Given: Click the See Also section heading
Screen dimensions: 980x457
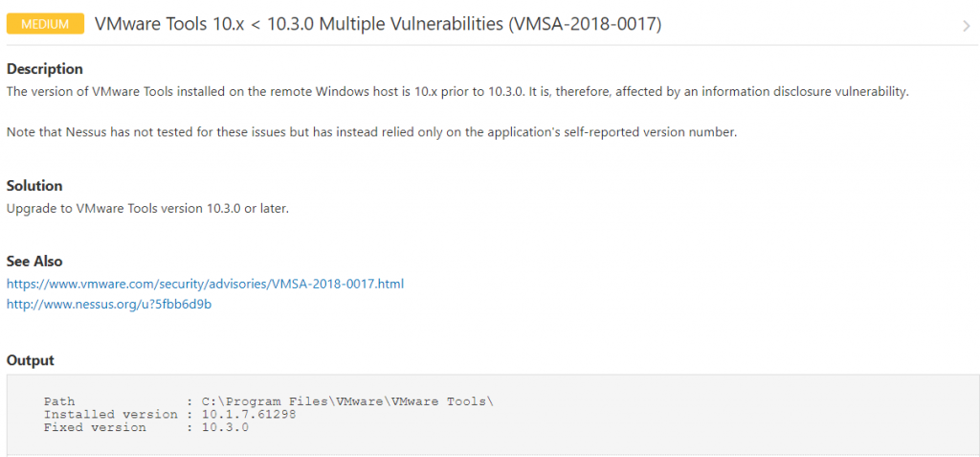Looking at the screenshot, I should point(34,261).
